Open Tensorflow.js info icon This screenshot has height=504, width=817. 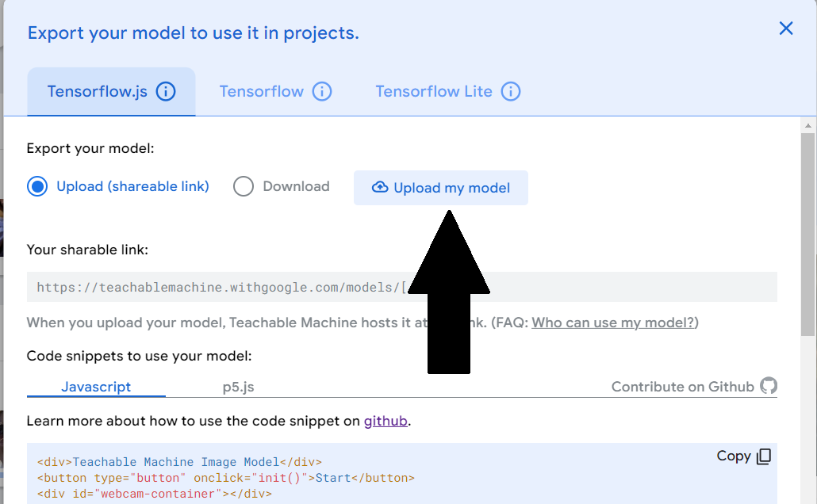click(166, 92)
